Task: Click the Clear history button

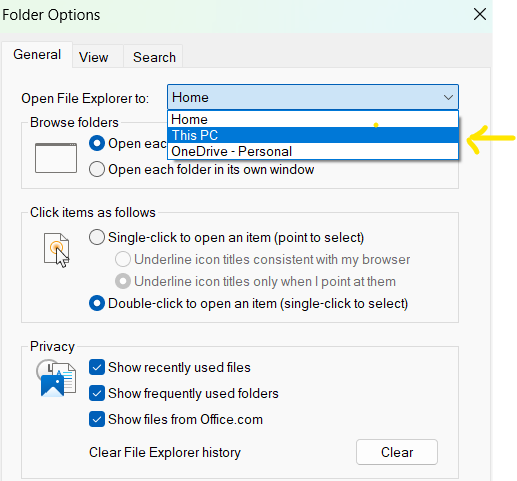Action: (x=397, y=452)
